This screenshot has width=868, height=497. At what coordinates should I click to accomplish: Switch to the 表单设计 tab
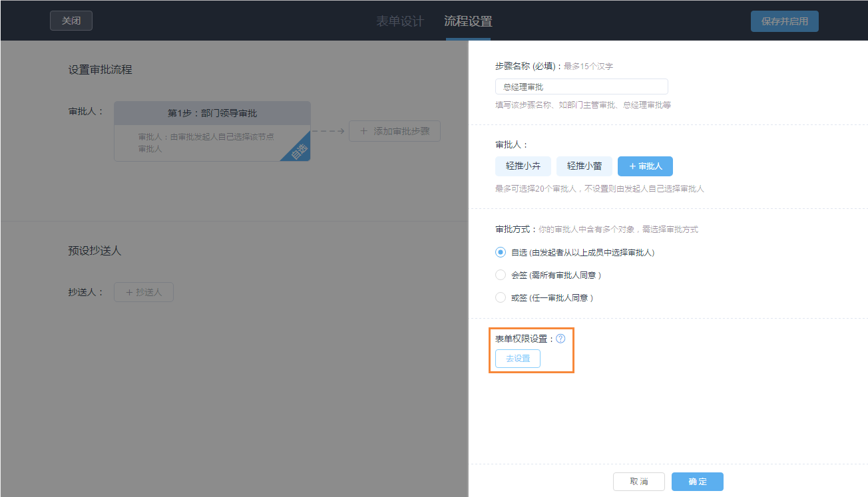[399, 21]
